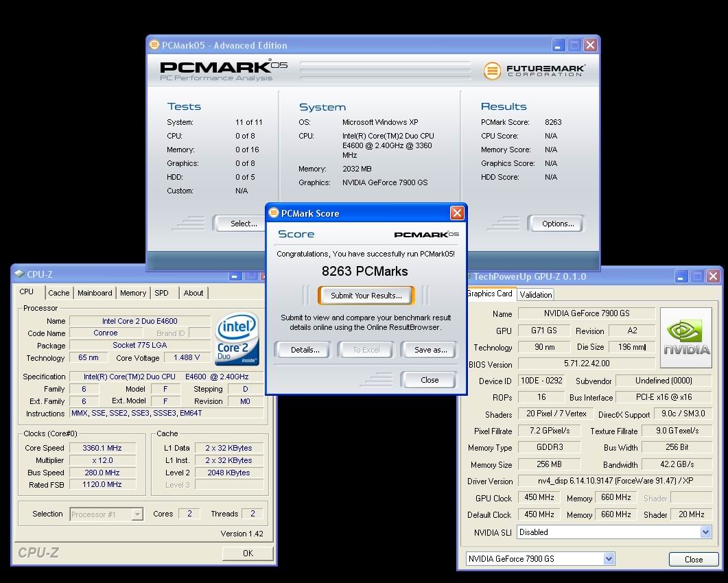
Task: Click the CPU-Z title bar icon
Action: 19,274
